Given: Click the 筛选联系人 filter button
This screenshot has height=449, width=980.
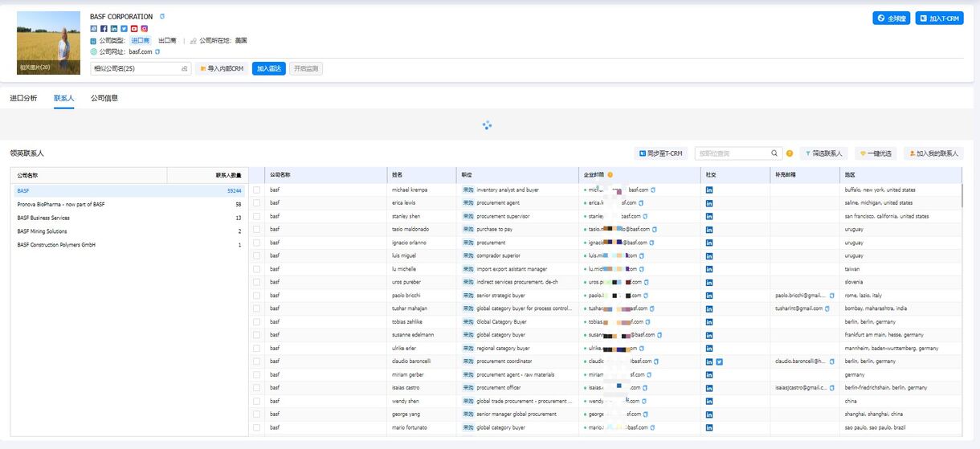Looking at the screenshot, I should click(x=823, y=153).
